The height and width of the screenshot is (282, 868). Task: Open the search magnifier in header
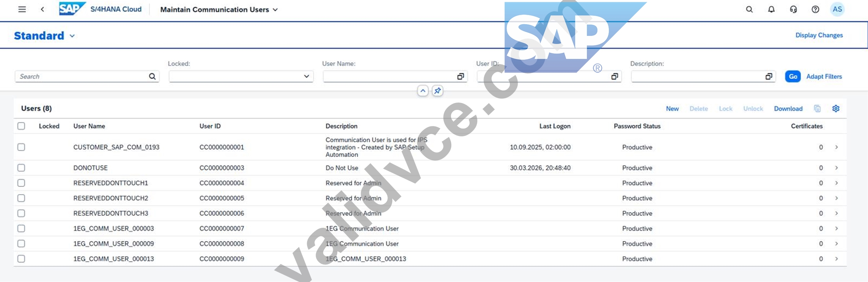click(749, 10)
